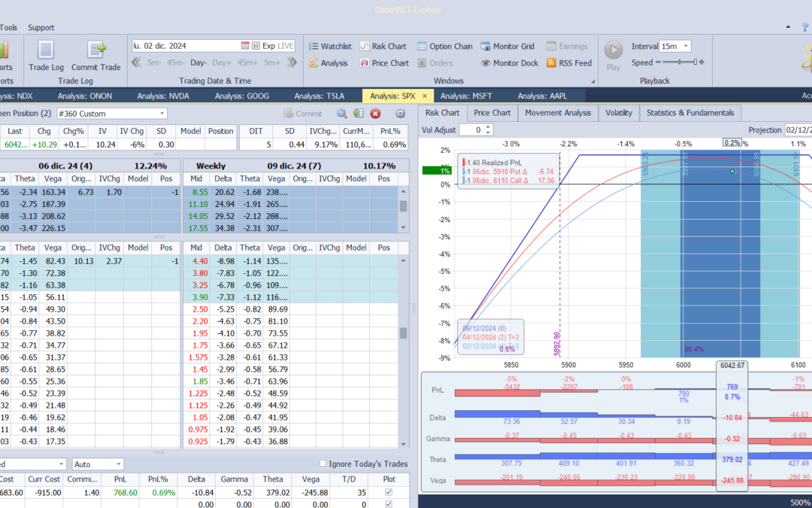This screenshot has height=508, width=812.
Task: Toggle the Plot checkbox in the 768.60 row
Action: 389,492
